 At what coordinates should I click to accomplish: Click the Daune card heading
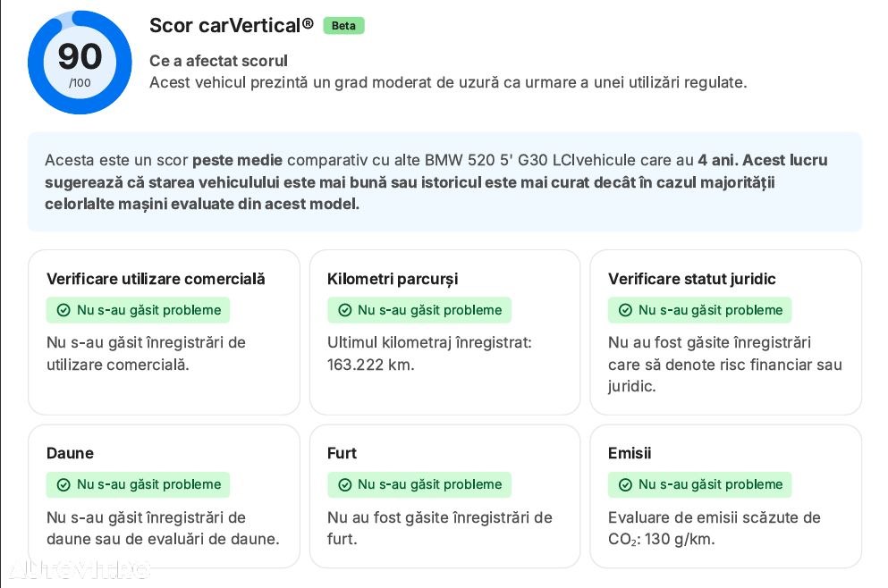(x=71, y=453)
